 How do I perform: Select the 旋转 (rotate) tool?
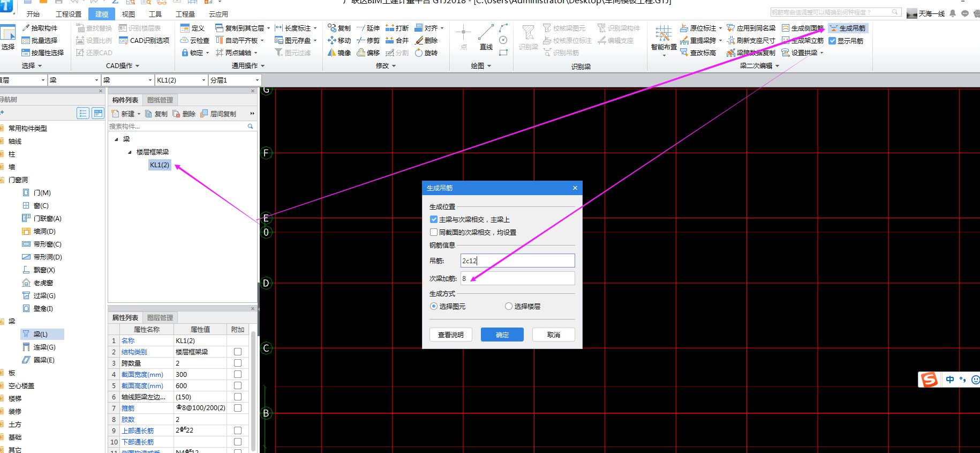(x=426, y=53)
